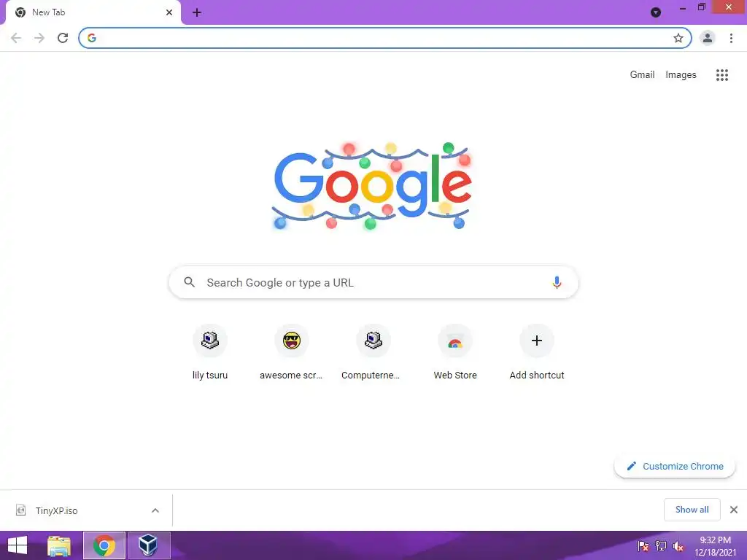
Task: Click the dark circular icon in title bar
Action: tap(656, 12)
